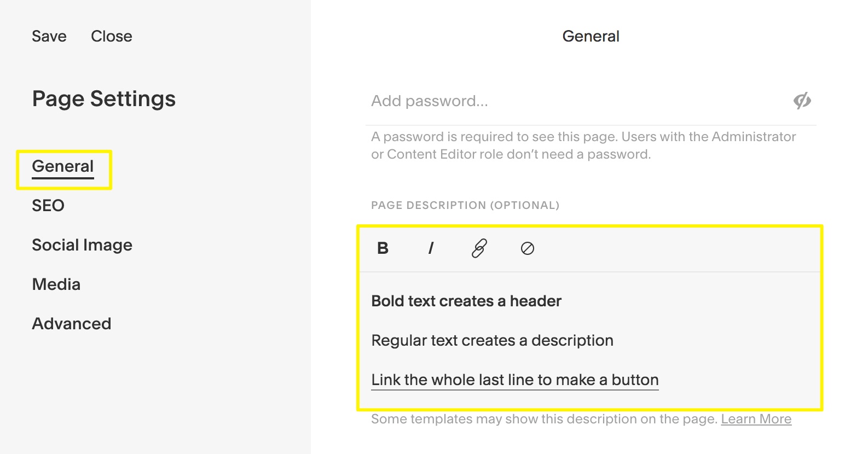Click the linked 'make a button' line
Screen dimensions: 868x454
[x=514, y=380]
